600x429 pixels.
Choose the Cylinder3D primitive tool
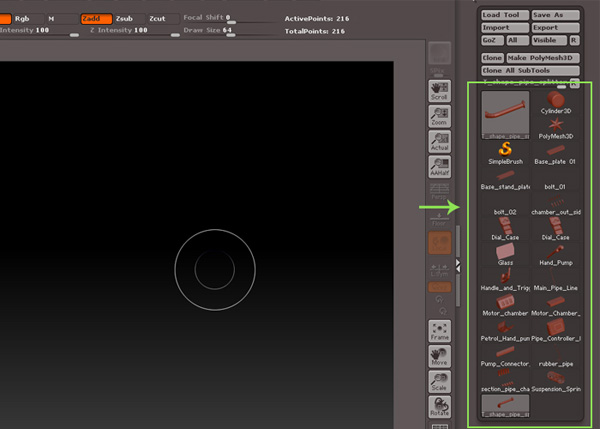click(555, 101)
